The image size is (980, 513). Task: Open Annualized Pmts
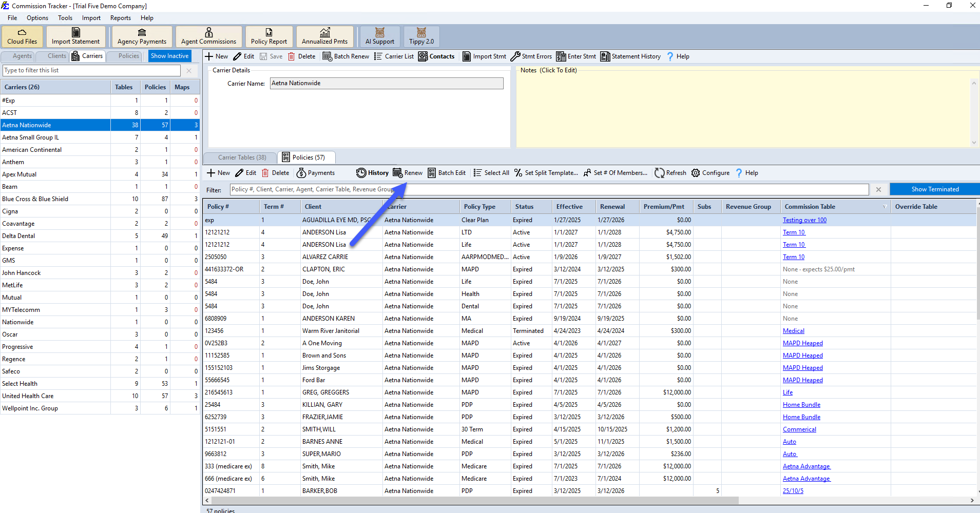tap(324, 37)
